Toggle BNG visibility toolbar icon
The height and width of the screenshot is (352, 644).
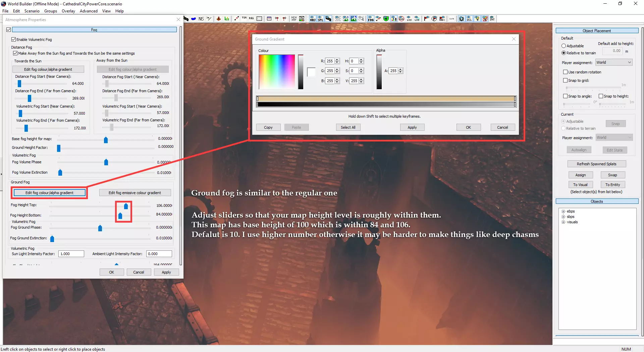401,19
